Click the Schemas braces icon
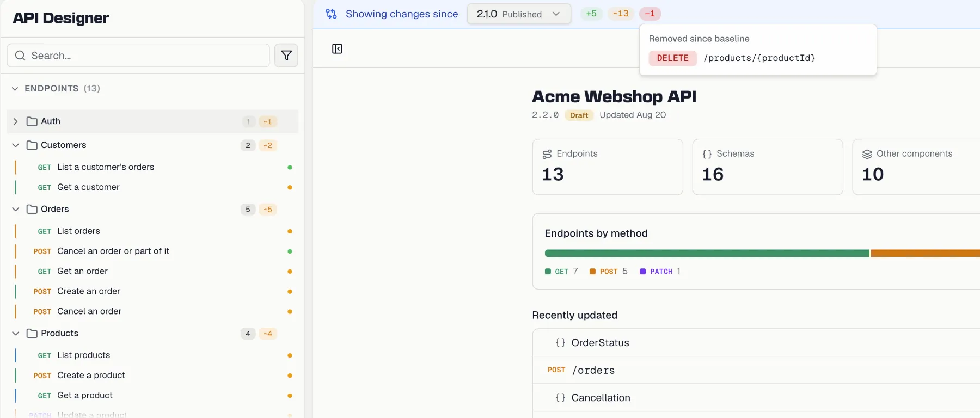The width and height of the screenshot is (980, 418). (x=707, y=154)
